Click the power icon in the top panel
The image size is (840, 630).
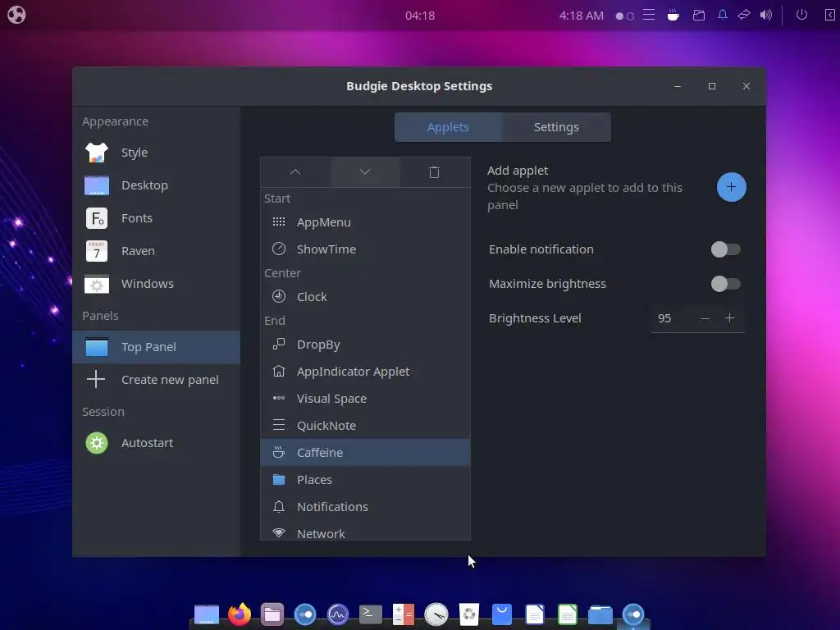[x=801, y=15]
